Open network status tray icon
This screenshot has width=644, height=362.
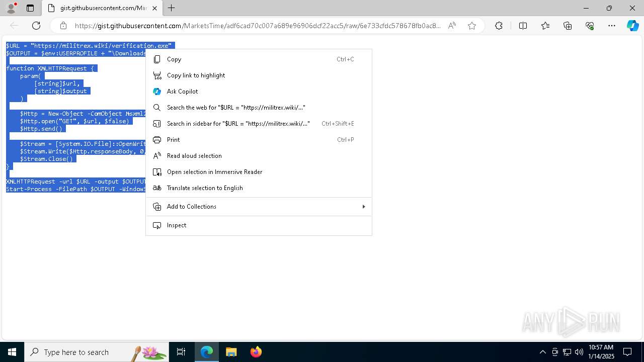[x=567, y=352]
